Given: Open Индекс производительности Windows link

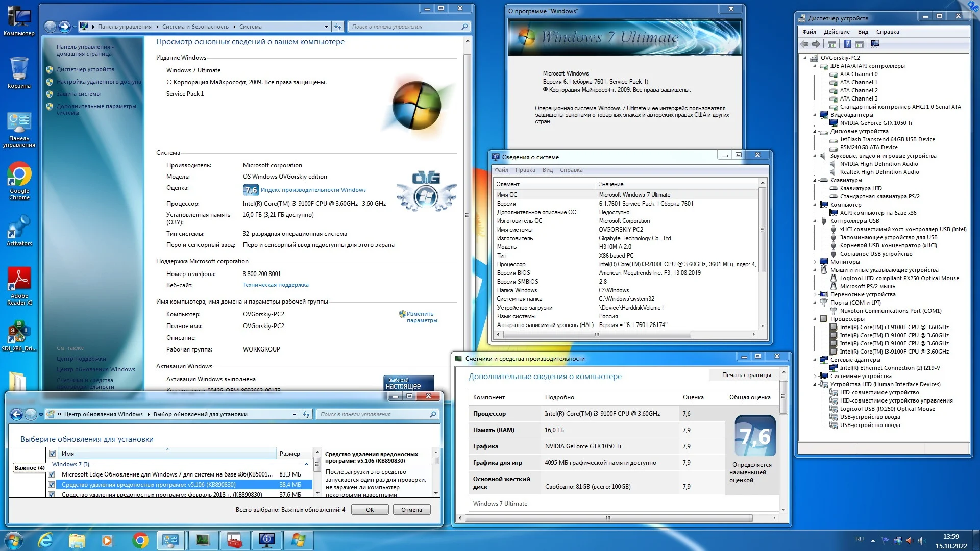Looking at the screenshot, I should 313,190.
